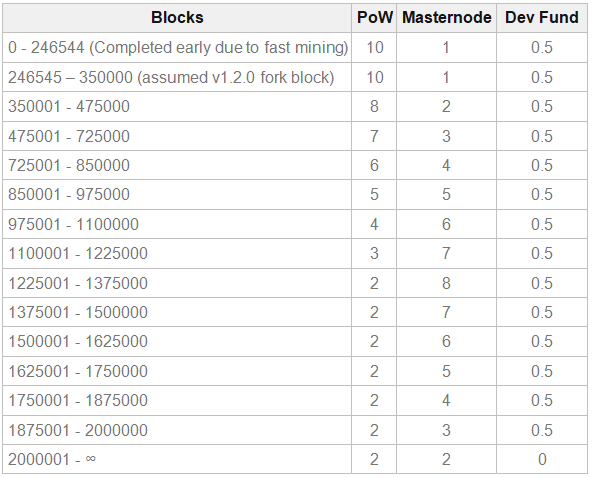Viewport: 592px width, 478px height.
Task: Select the 1225001 - 1375000 blocks cell
Action: click(x=177, y=283)
